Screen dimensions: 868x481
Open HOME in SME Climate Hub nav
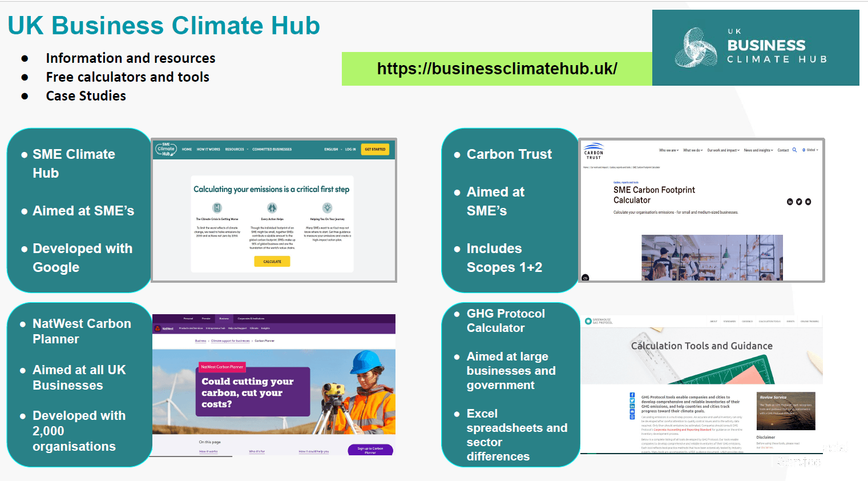(x=187, y=150)
